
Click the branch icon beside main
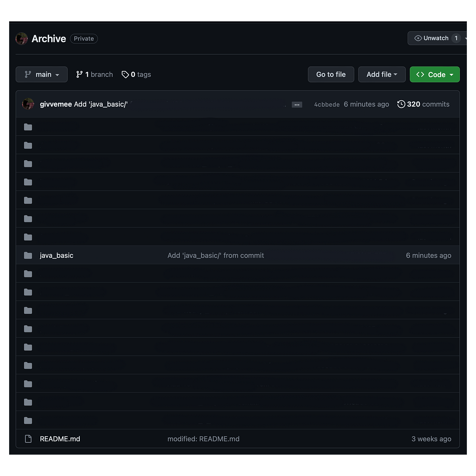tap(28, 74)
